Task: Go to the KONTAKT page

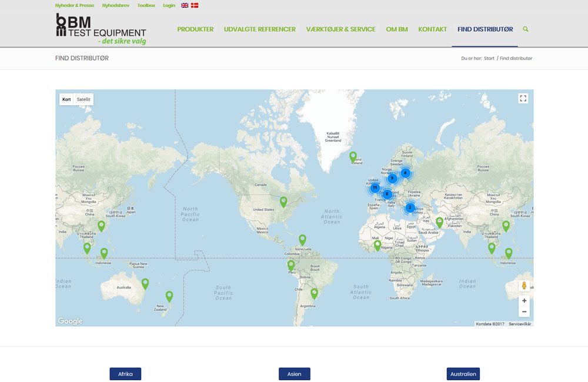Action: (x=432, y=29)
